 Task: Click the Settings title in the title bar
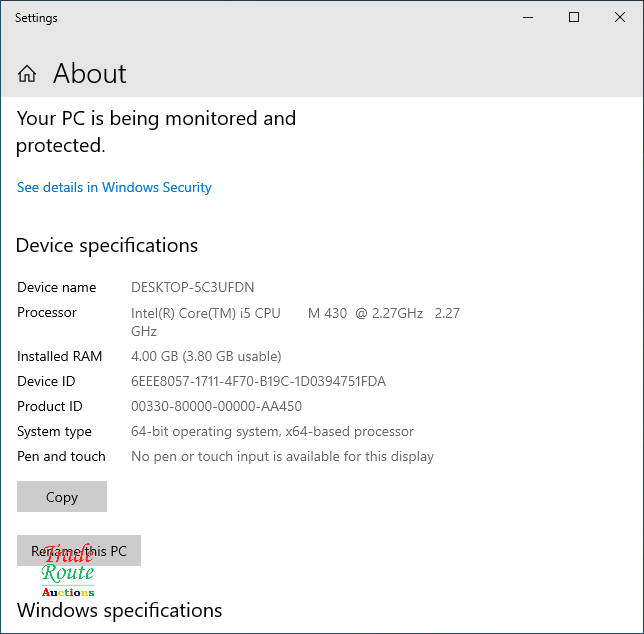tap(36, 18)
